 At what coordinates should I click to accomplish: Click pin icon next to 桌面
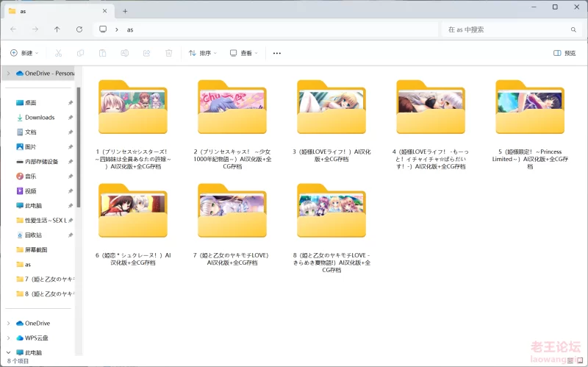coord(70,102)
